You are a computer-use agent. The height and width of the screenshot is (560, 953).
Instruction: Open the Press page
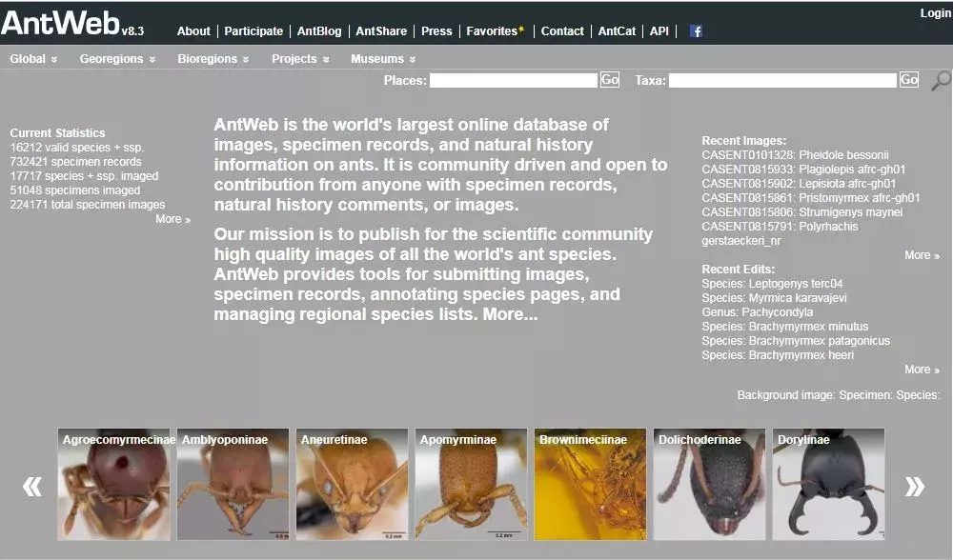point(436,31)
